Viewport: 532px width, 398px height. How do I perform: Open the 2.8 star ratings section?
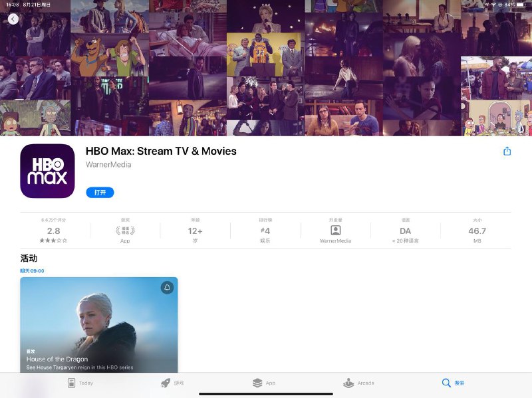point(54,231)
